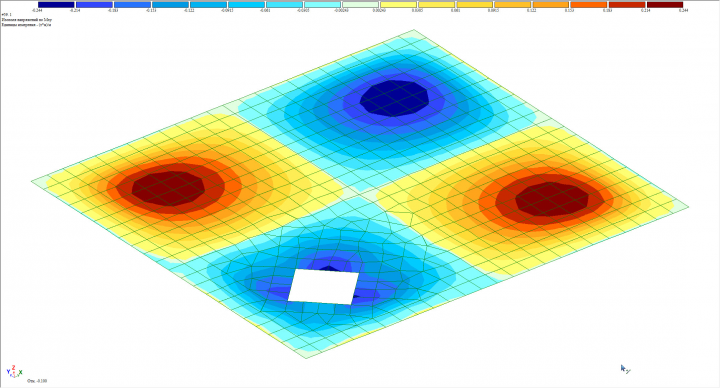
Task: Click the XYZ coordinate axes triad
Action: 14,372
